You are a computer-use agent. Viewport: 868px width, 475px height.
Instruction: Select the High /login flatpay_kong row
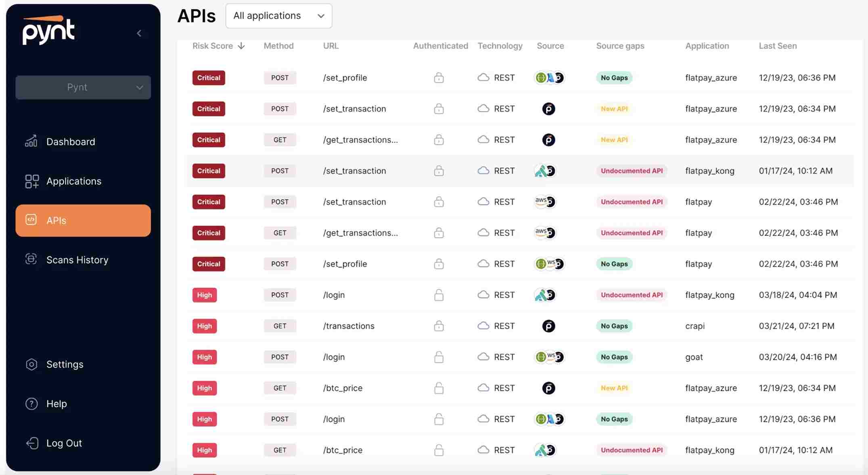pyautogui.click(x=515, y=295)
